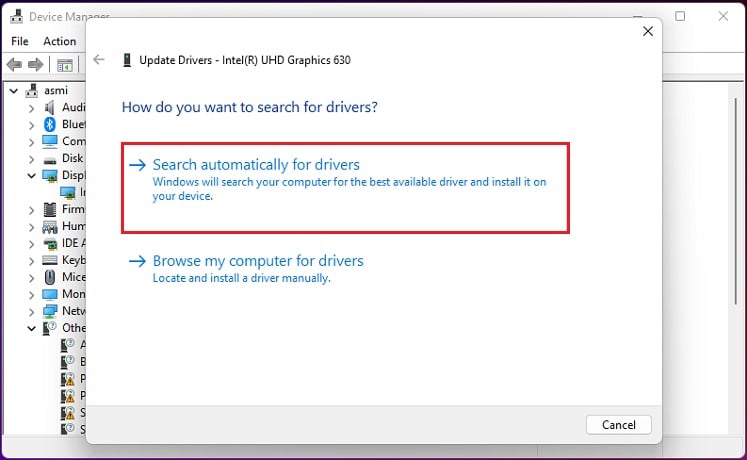The width and height of the screenshot is (747, 460).
Task: Open the Action menu in Device Manager
Action: [x=60, y=41]
